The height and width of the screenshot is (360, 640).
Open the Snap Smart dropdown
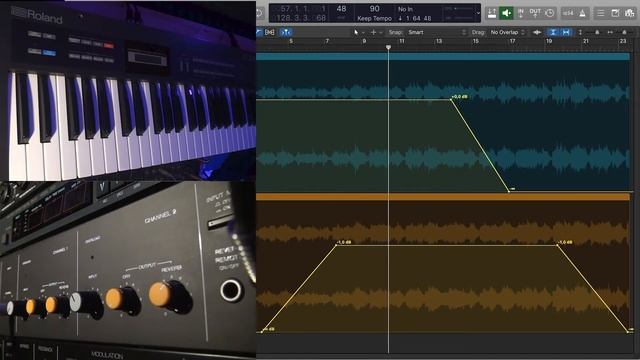point(436,32)
